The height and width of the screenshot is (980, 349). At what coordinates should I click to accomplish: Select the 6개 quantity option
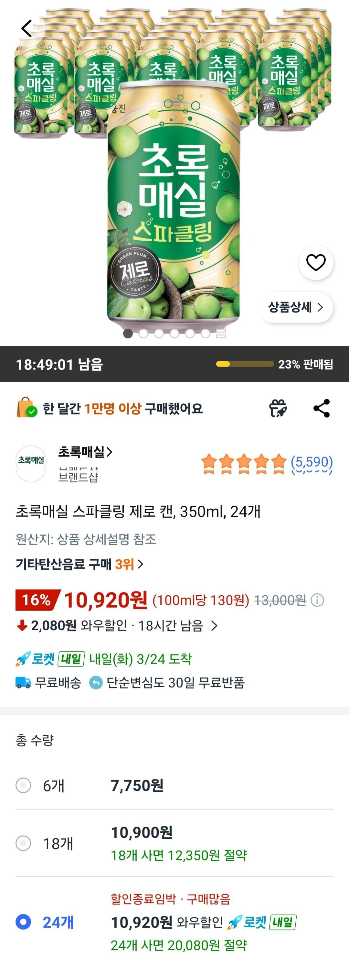(23, 785)
